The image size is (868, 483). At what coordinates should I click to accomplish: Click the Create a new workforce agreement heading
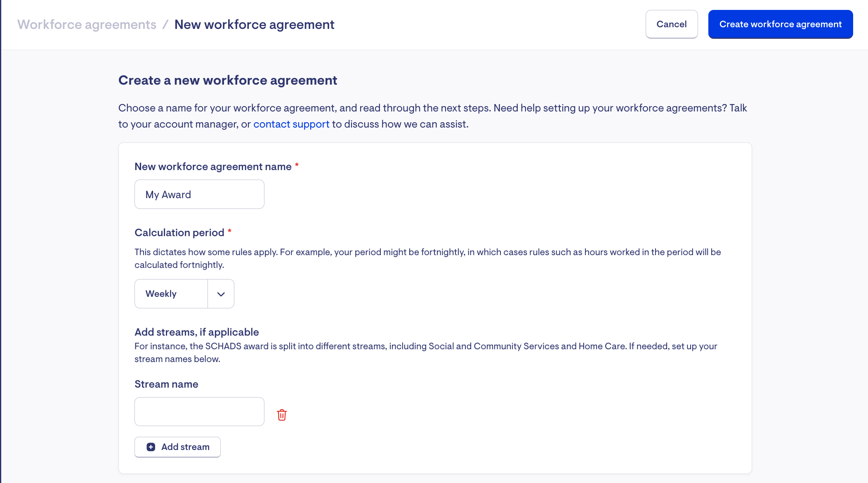point(228,80)
